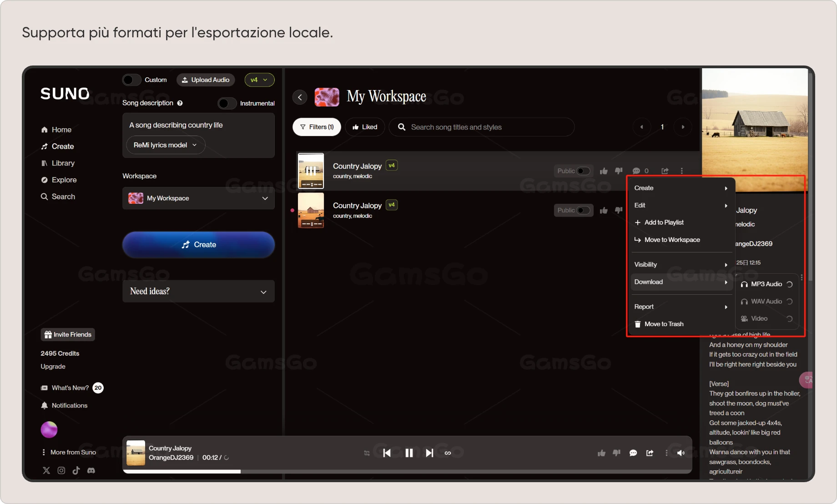The width and height of the screenshot is (837, 504).
Task: Open comments from the player bar
Action: click(x=633, y=453)
